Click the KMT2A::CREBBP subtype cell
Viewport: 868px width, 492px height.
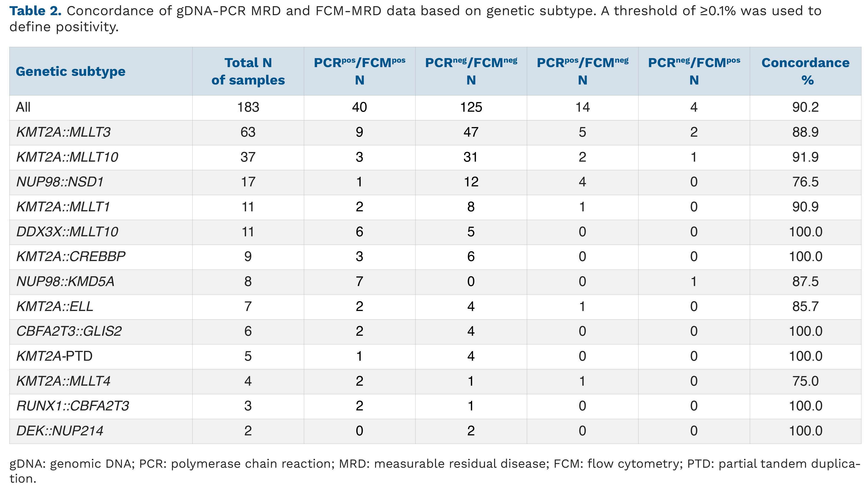pos(71,257)
